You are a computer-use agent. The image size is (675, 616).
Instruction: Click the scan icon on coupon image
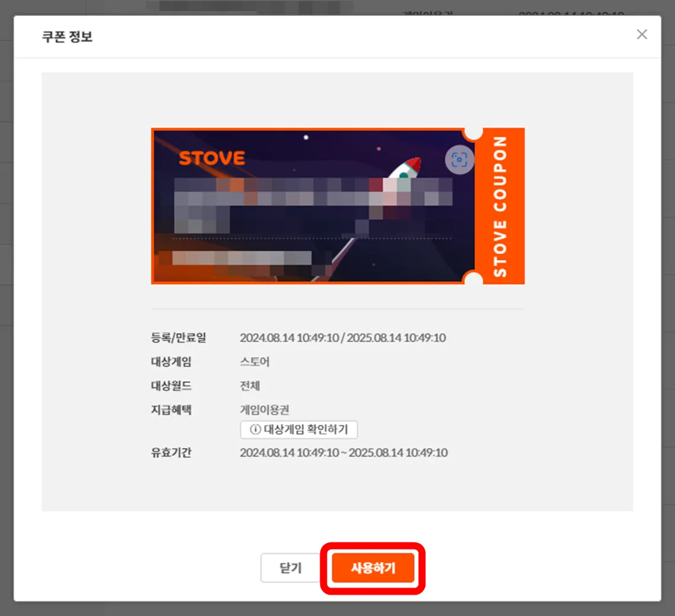coord(459,160)
